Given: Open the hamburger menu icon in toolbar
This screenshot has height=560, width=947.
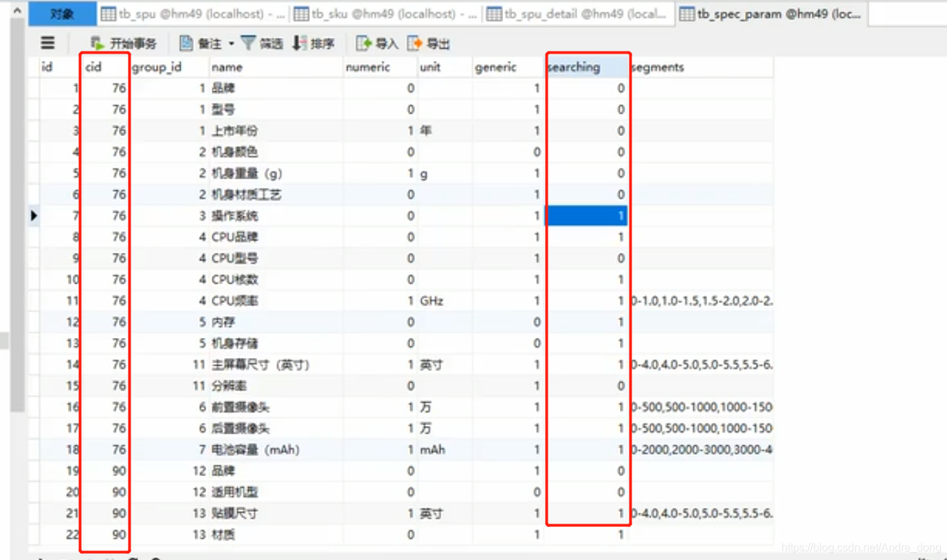Looking at the screenshot, I should coord(47,43).
